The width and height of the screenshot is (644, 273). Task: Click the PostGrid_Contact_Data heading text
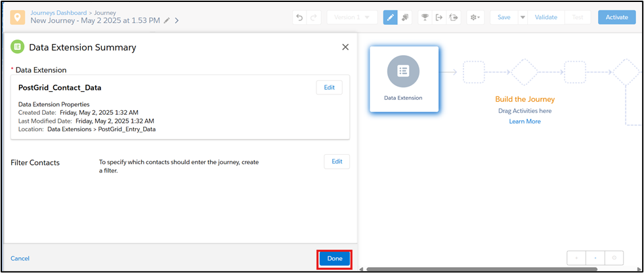[60, 87]
